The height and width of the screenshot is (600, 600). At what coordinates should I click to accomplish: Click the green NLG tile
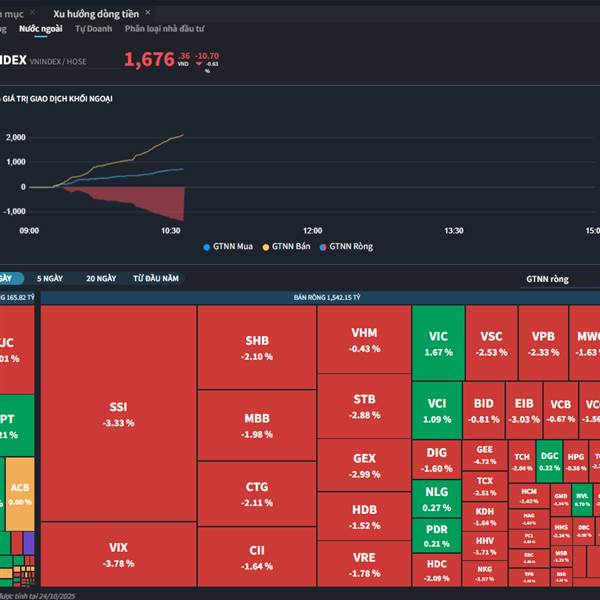[x=437, y=499]
